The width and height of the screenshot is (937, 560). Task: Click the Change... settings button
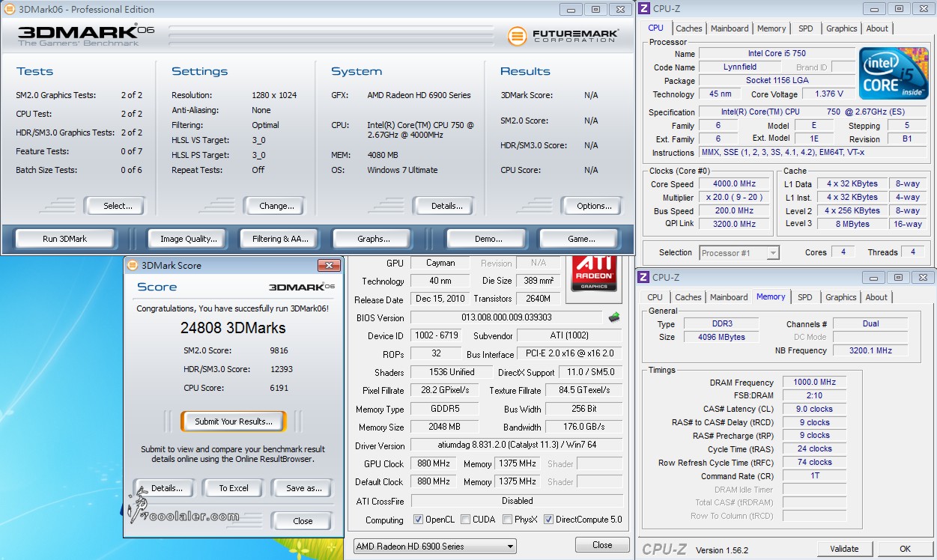(273, 206)
